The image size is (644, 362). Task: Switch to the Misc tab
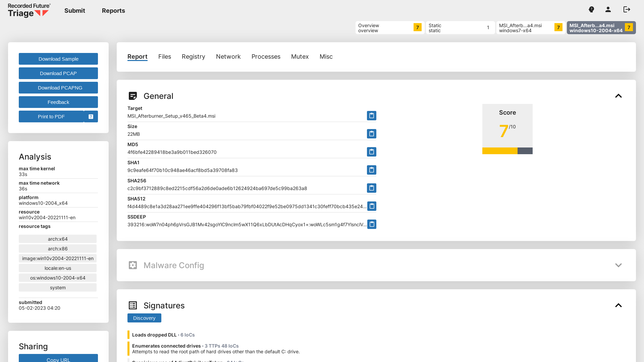(326, 57)
